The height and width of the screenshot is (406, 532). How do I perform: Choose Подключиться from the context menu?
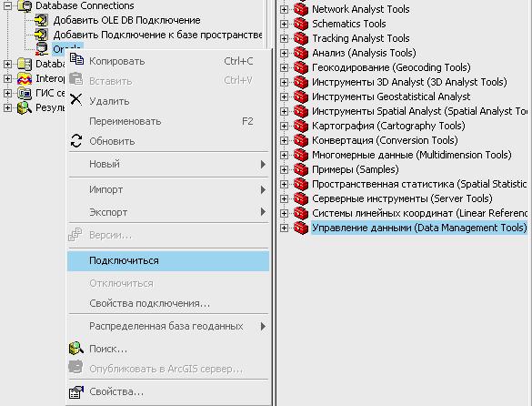coord(168,260)
